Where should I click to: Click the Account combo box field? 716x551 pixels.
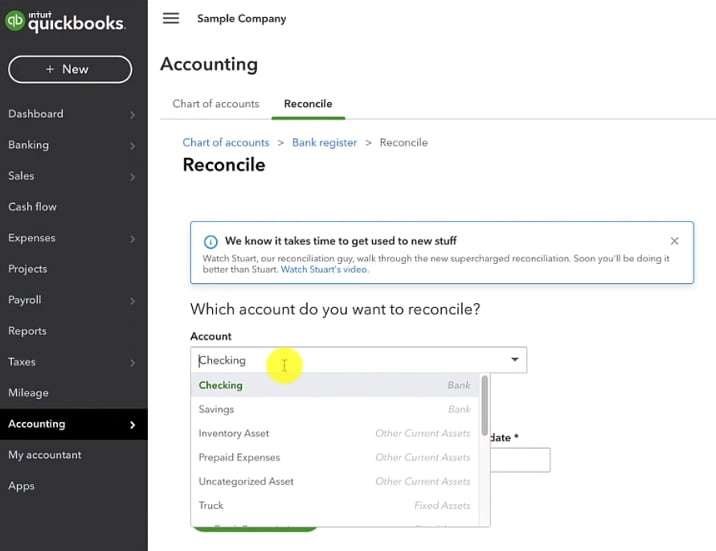point(358,360)
